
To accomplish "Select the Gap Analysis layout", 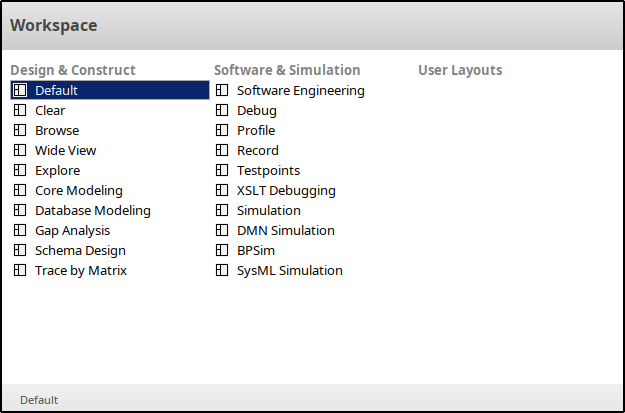I will tap(74, 230).
